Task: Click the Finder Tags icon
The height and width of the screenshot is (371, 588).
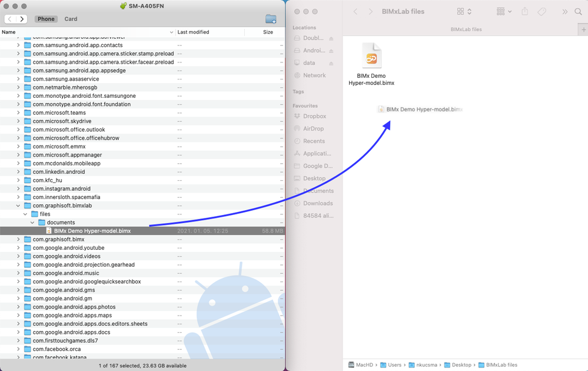Action: [x=542, y=12]
